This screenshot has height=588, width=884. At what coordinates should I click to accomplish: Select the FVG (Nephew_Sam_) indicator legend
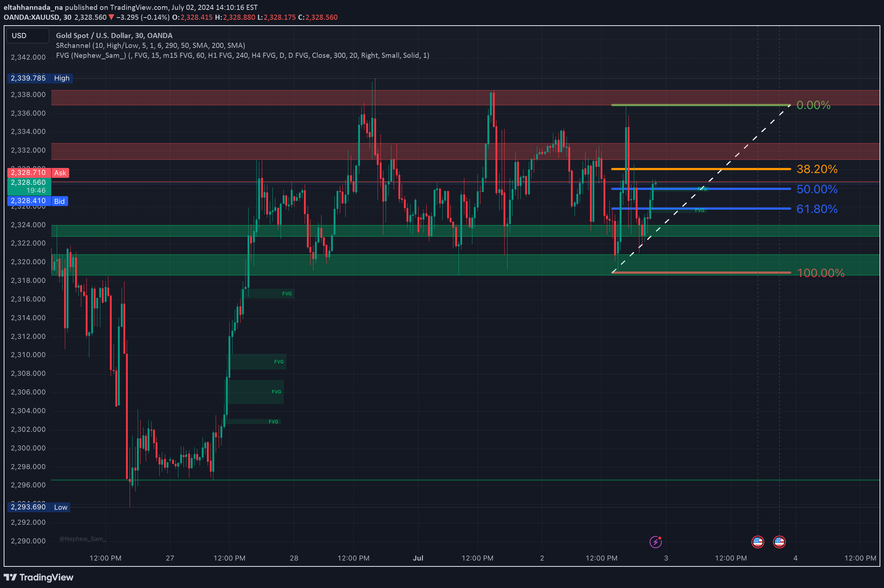coord(242,56)
